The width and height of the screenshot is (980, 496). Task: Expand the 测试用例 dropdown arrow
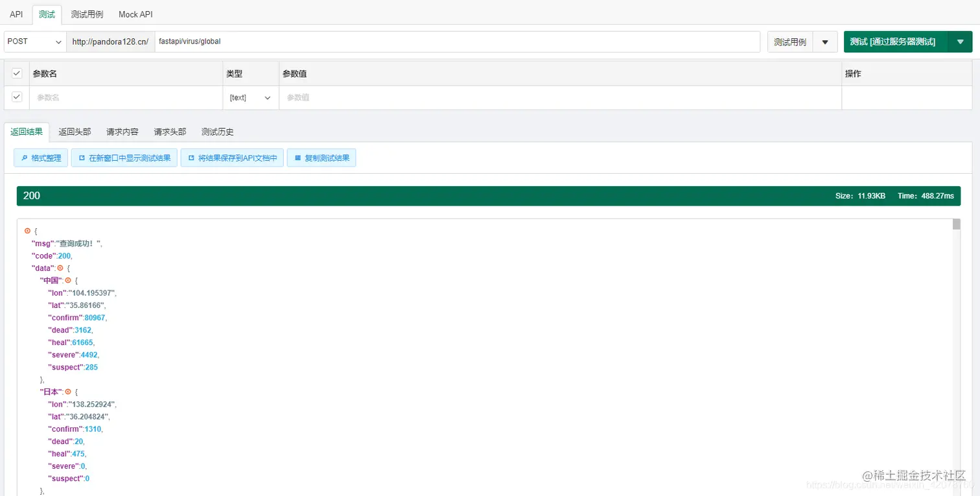pos(825,41)
